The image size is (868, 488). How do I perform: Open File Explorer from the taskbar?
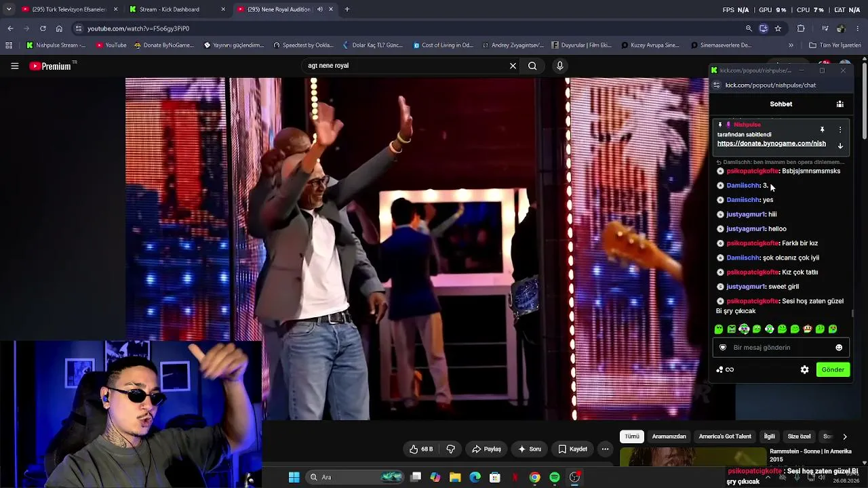click(455, 477)
